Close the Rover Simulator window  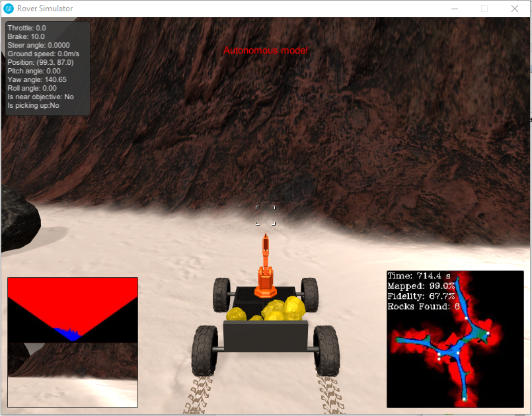[514, 9]
